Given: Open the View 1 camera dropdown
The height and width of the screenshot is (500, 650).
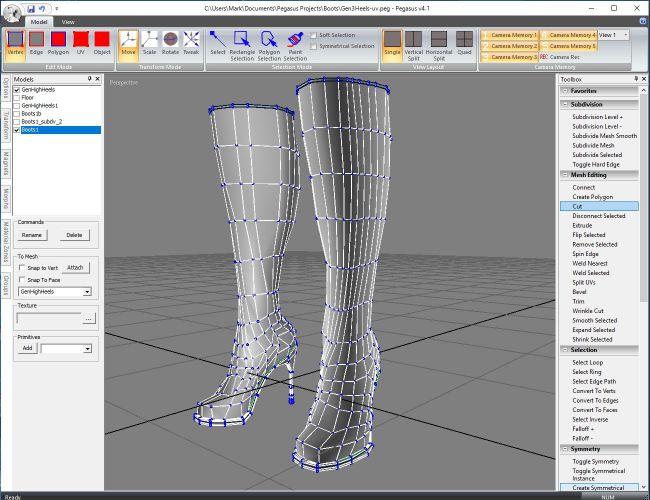Looking at the screenshot, I should (x=627, y=34).
